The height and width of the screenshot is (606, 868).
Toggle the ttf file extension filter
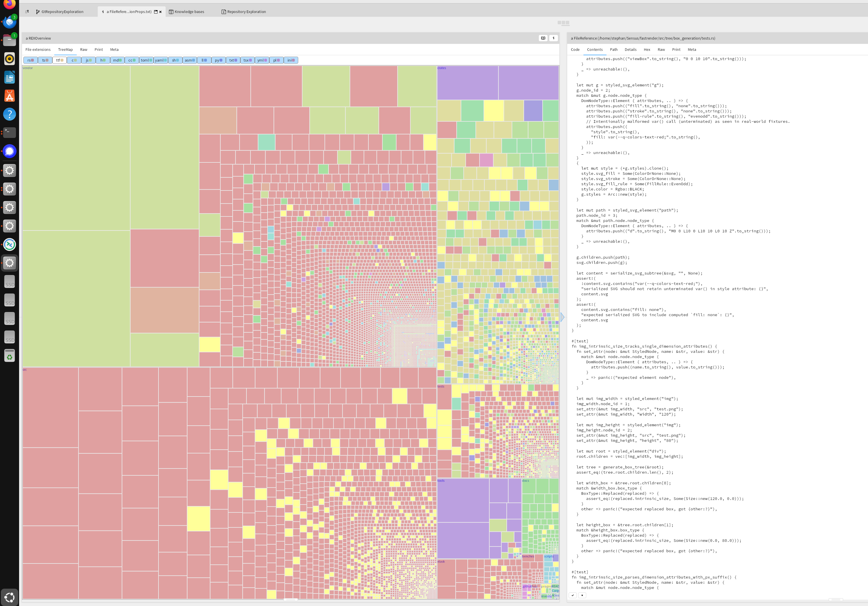pyautogui.click(x=59, y=60)
